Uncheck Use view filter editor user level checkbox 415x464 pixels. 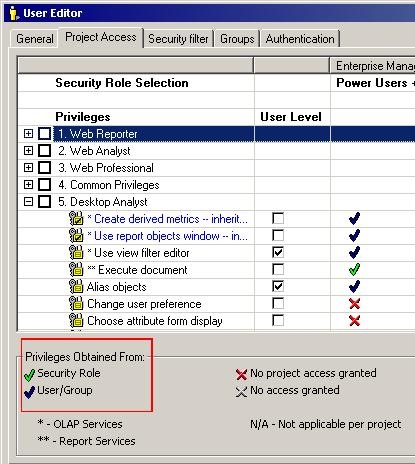pos(278,252)
